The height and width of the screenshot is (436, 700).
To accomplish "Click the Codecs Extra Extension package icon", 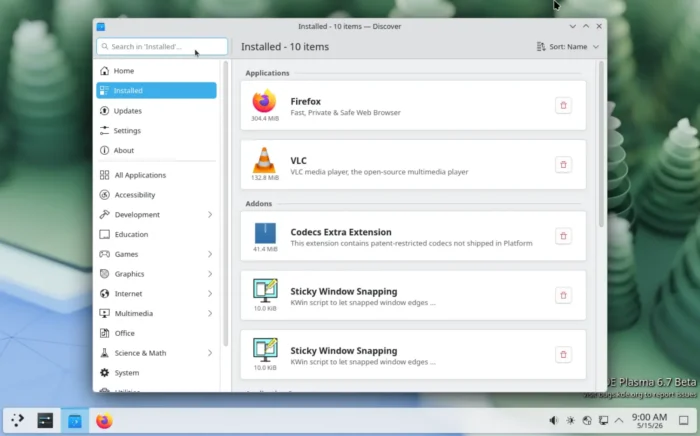I will pos(265,233).
